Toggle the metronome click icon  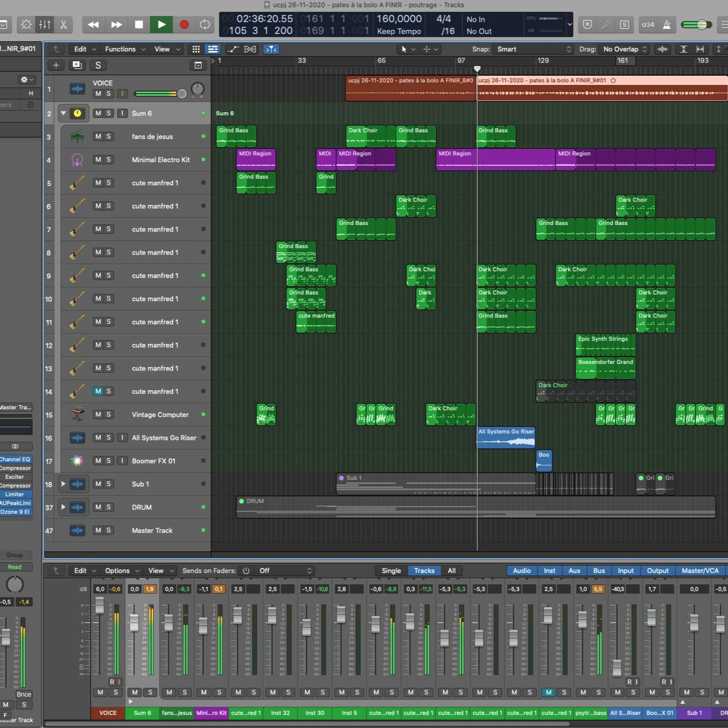point(667,25)
